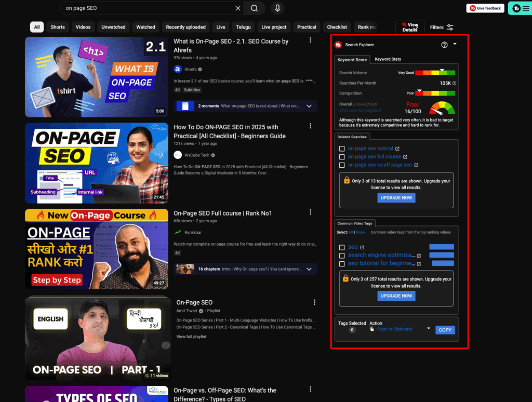The width and height of the screenshot is (532, 402).
Task: Select the 'Shorts' filter chip
Action: (58, 27)
